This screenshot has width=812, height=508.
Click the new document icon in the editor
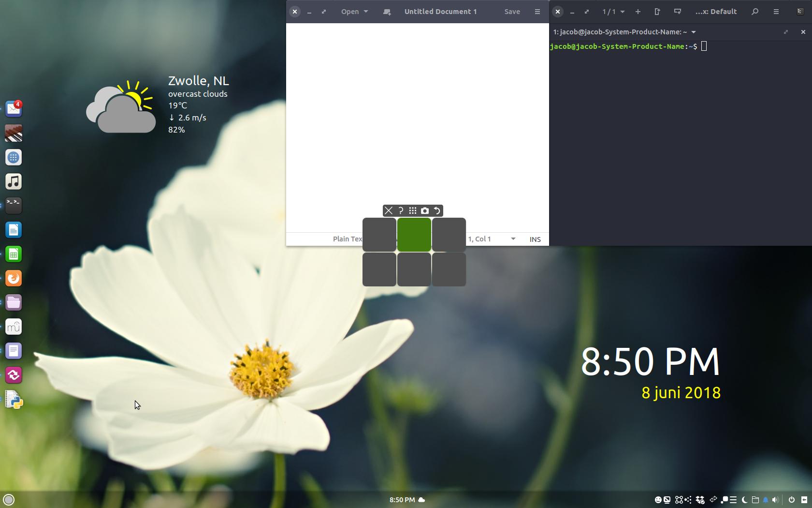(387, 12)
